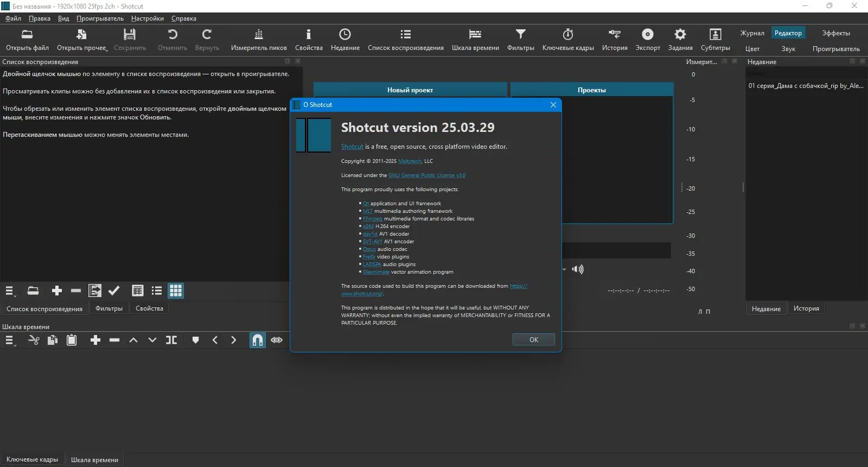Switch to the История tab at bottom right
This screenshot has height=467, width=868.
pos(806,308)
